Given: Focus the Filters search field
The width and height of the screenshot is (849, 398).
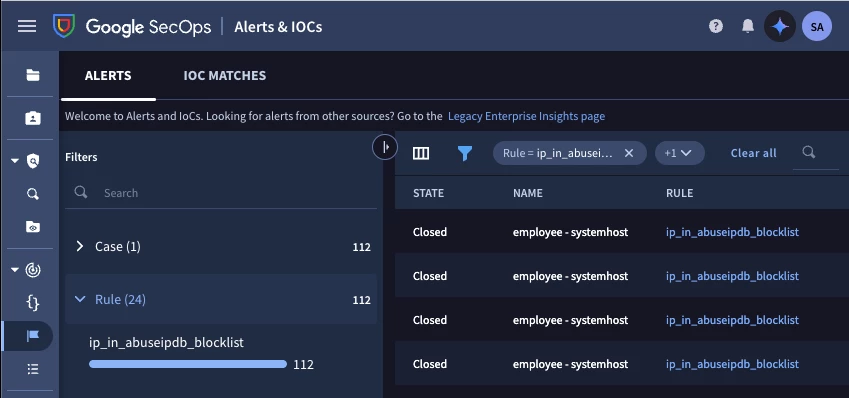Looking at the screenshot, I should pyautogui.click(x=221, y=193).
